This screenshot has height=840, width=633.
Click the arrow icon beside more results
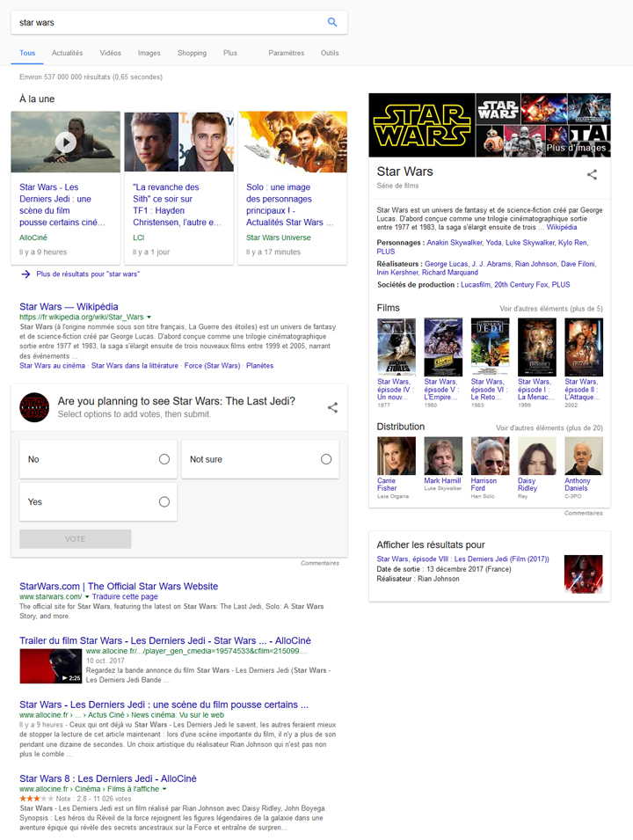coord(25,274)
